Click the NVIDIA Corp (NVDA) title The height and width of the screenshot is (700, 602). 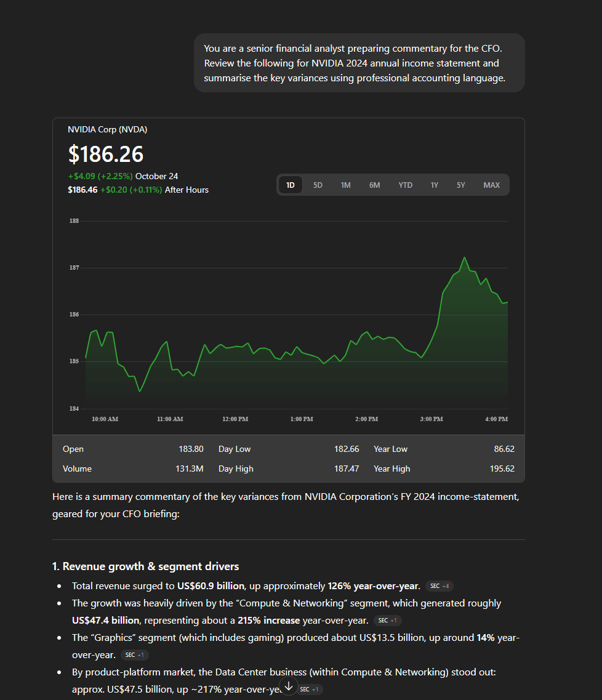(x=108, y=129)
